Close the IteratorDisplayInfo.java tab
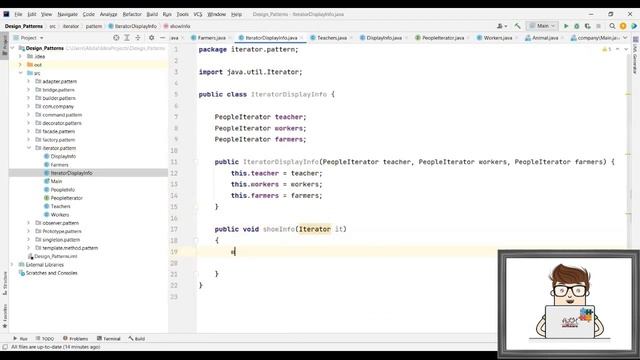This screenshot has width=640, height=360. 302,38
